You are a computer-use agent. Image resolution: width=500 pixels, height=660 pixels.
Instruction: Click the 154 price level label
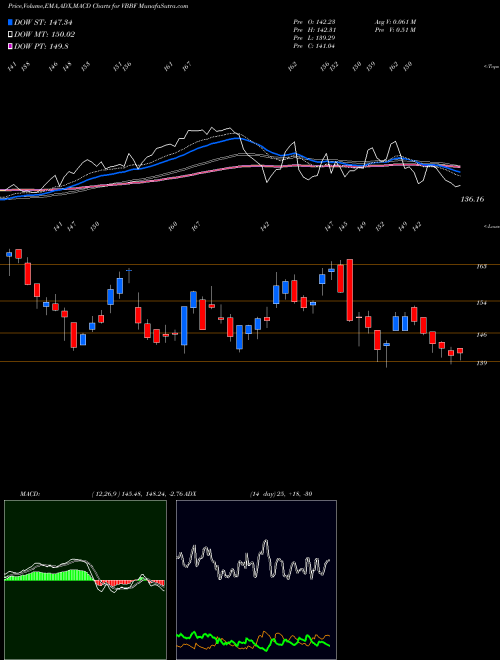pyautogui.click(x=482, y=302)
